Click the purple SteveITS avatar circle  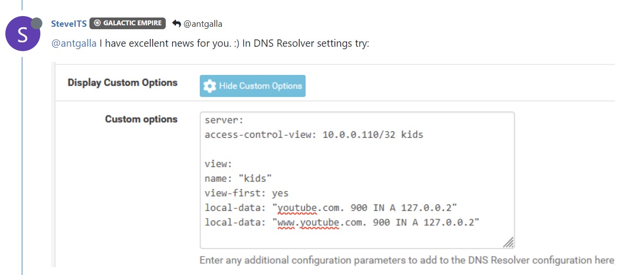point(23,34)
